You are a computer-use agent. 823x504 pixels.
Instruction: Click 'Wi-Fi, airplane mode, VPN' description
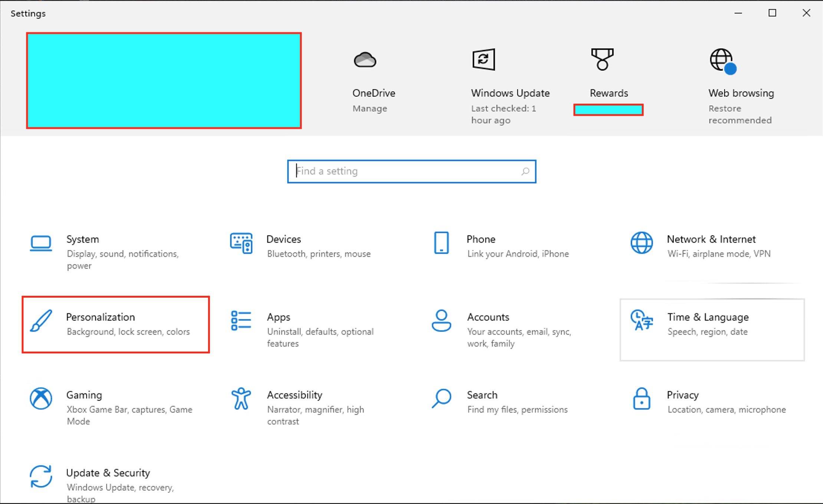click(719, 254)
